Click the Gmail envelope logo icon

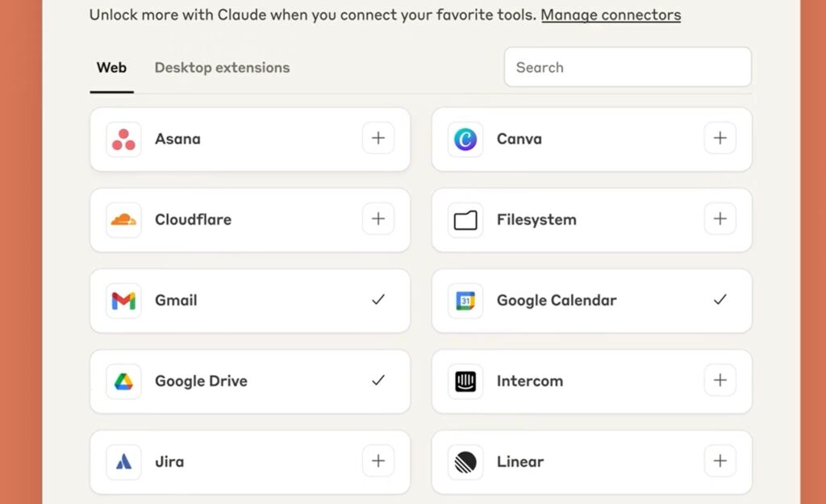coord(123,300)
